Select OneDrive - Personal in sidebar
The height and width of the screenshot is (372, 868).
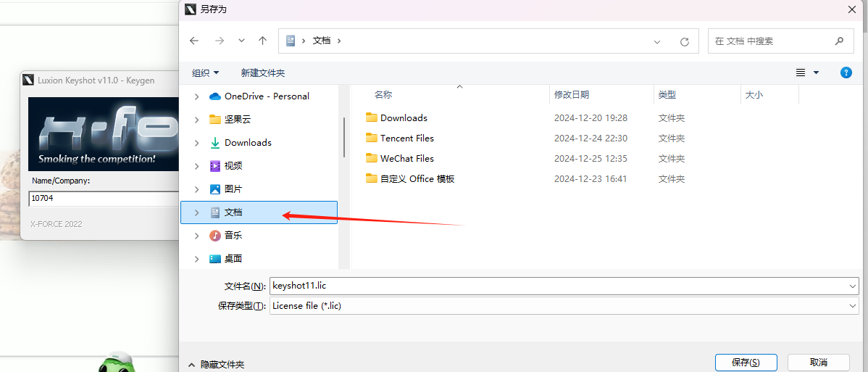coord(267,96)
